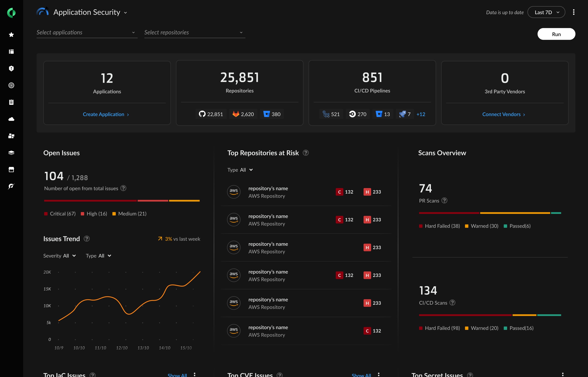Click the Oxeye logo icon top left
The width and height of the screenshot is (588, 377).
pyautogui.click(x=12, y=12)
